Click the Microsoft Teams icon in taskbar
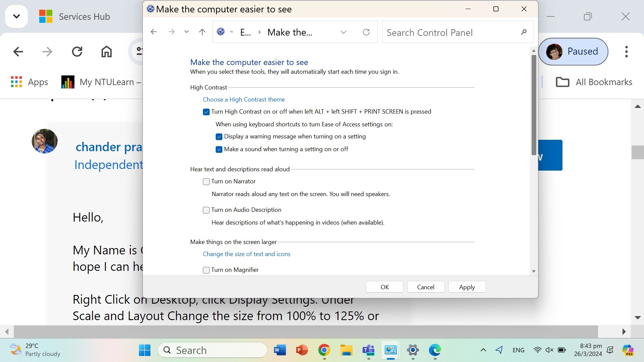 [369, 350]
